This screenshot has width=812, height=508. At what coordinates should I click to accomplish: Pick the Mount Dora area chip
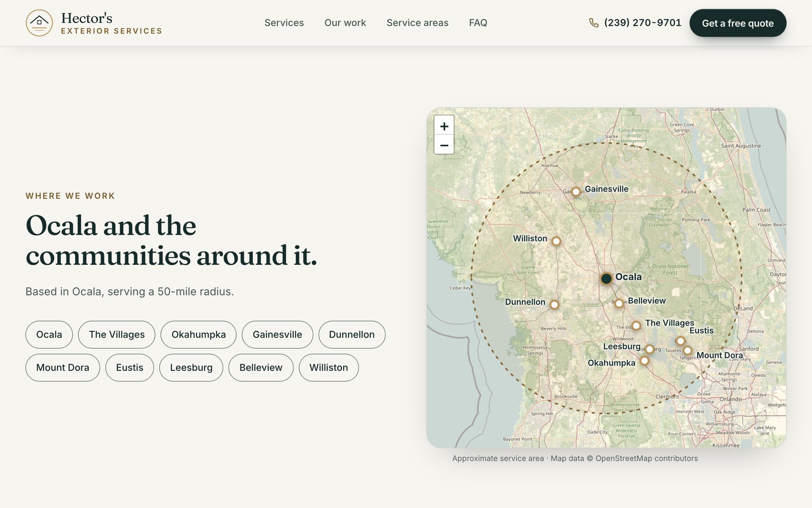point(63,368)
